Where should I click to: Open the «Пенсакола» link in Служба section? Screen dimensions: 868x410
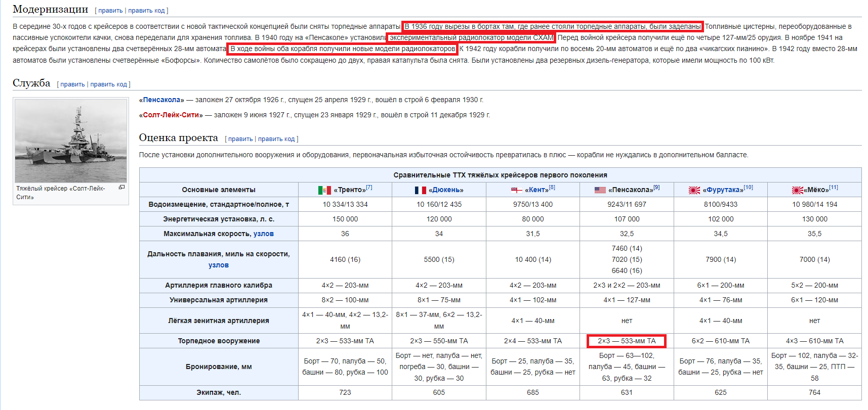click(162, 100)
